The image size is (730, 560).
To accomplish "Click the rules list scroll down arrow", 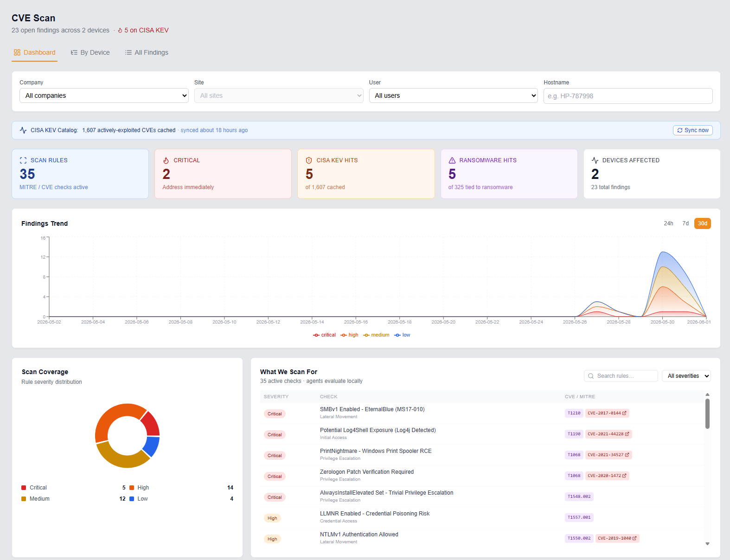I will (x=707, y=544).
